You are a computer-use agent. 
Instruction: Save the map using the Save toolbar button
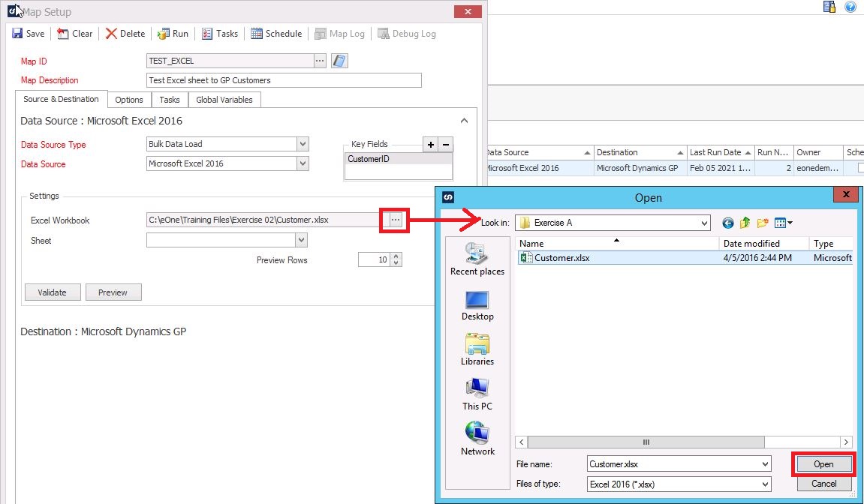[28, 34]
